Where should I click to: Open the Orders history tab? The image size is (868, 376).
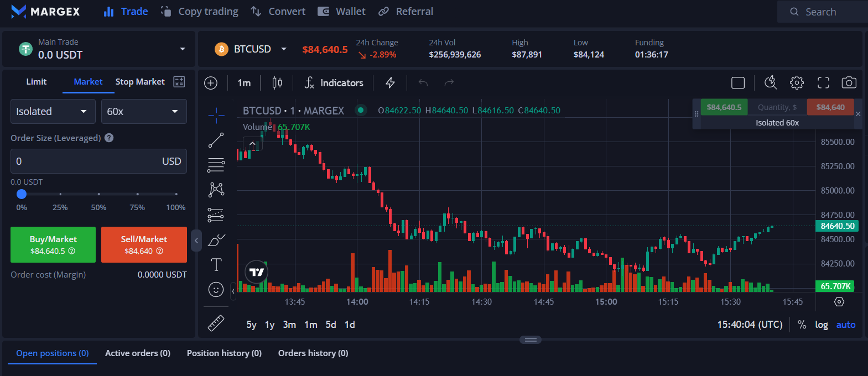pyautogui.click(x=313, y=353)
